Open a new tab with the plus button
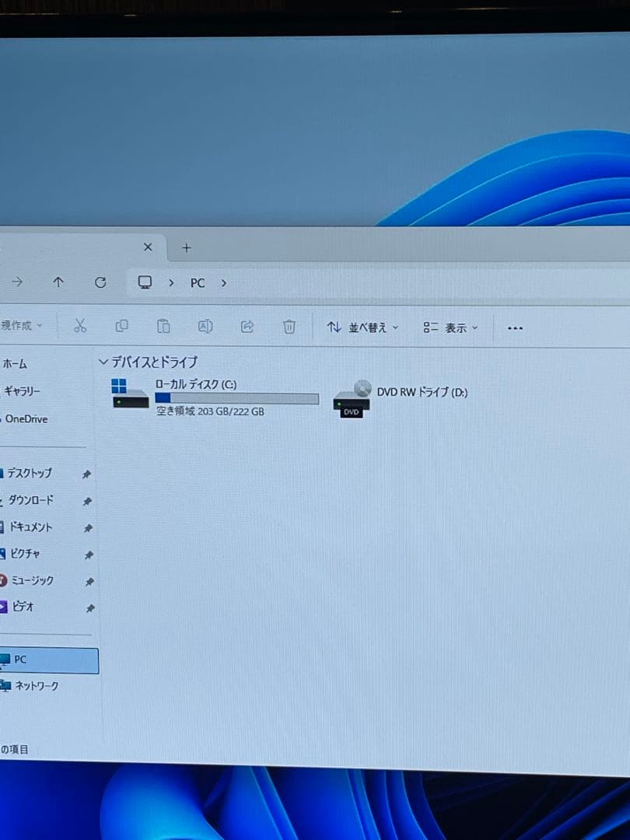The height and width of the screenshot is (840, 630). tap(186, 247)
